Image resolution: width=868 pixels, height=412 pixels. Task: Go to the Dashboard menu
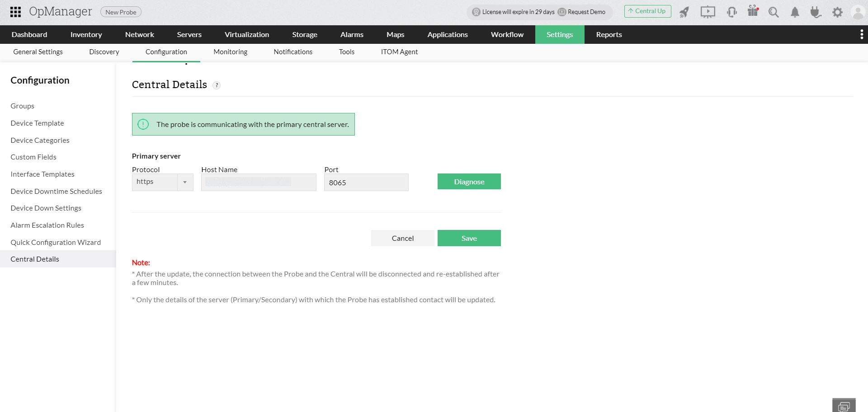[x=29, y=34]
